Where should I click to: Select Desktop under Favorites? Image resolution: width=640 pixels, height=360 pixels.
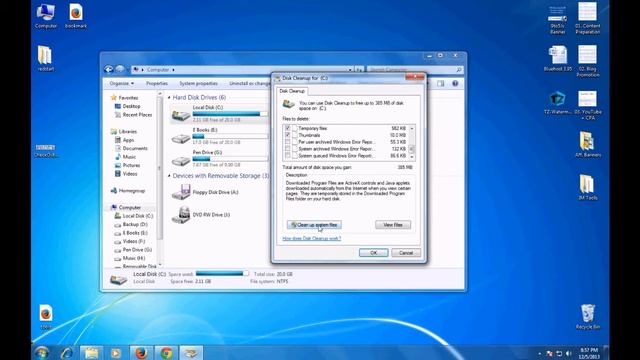coord(131,106)
